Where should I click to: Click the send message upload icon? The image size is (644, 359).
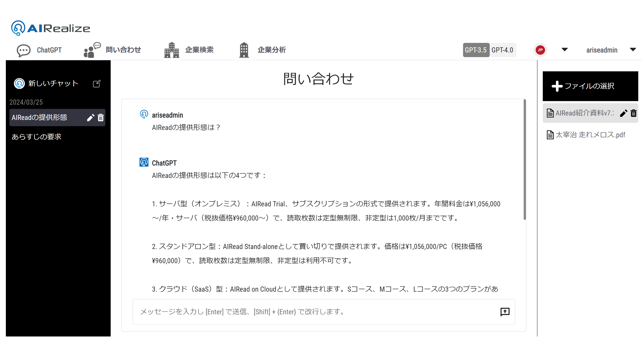[x=505, y=312]
